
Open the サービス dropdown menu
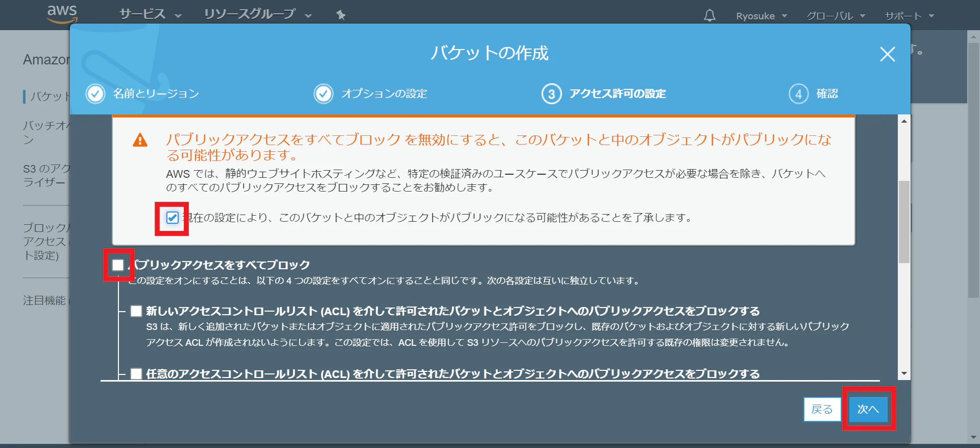pos(150,14)
